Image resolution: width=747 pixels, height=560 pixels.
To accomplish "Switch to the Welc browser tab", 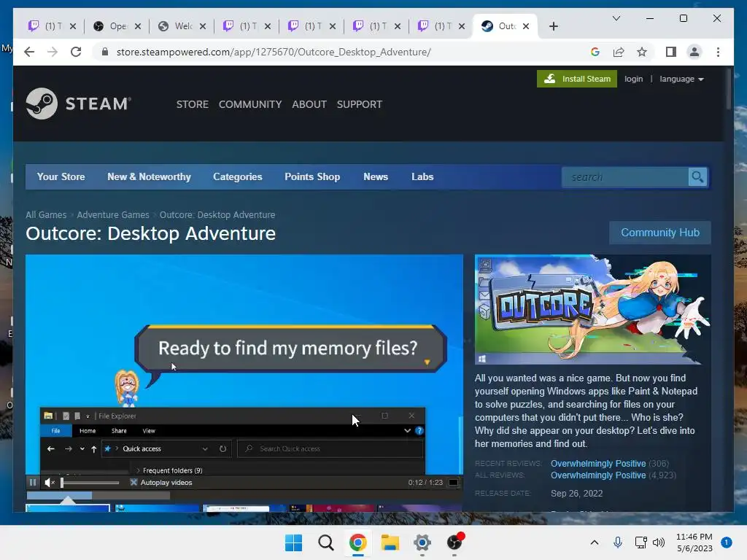I will click(x=182, y=26).
